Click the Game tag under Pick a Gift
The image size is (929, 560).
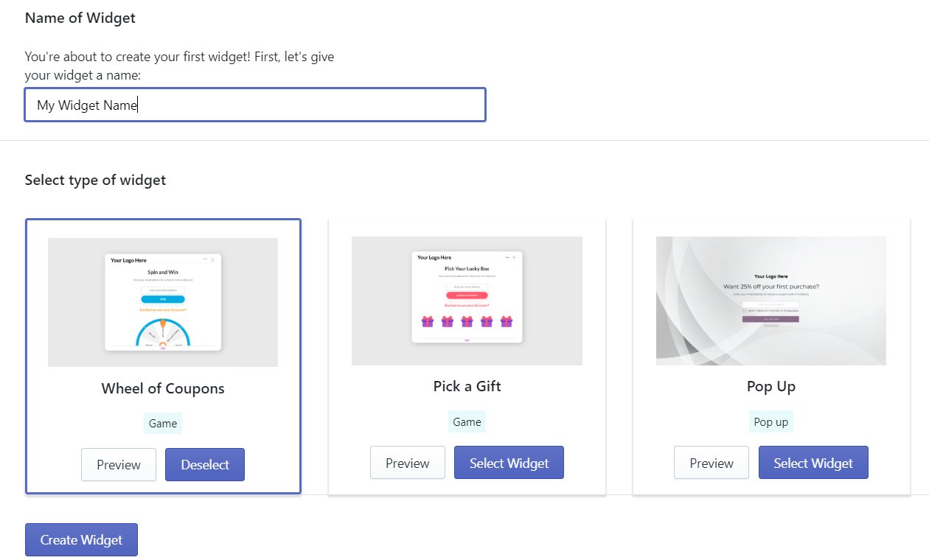467,421
